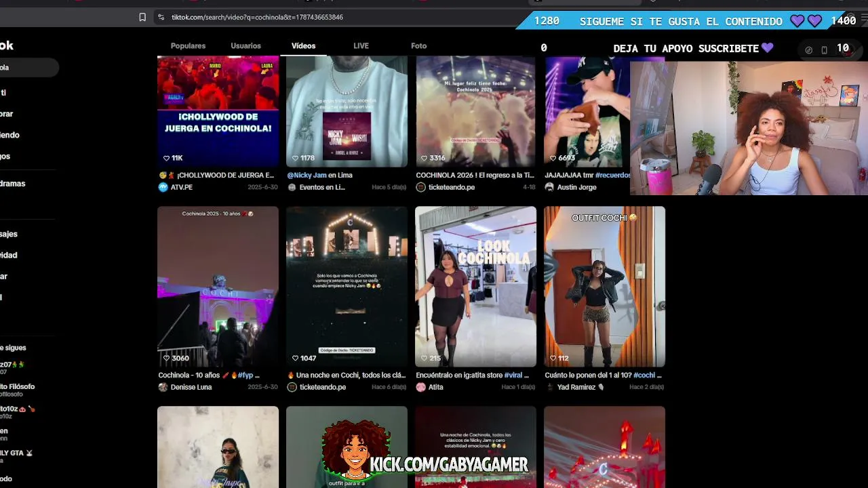Screen dimensions: 868x488
Task: Bookmark this page with the address bar bookmark icon
Action: (x=142, y=17)
